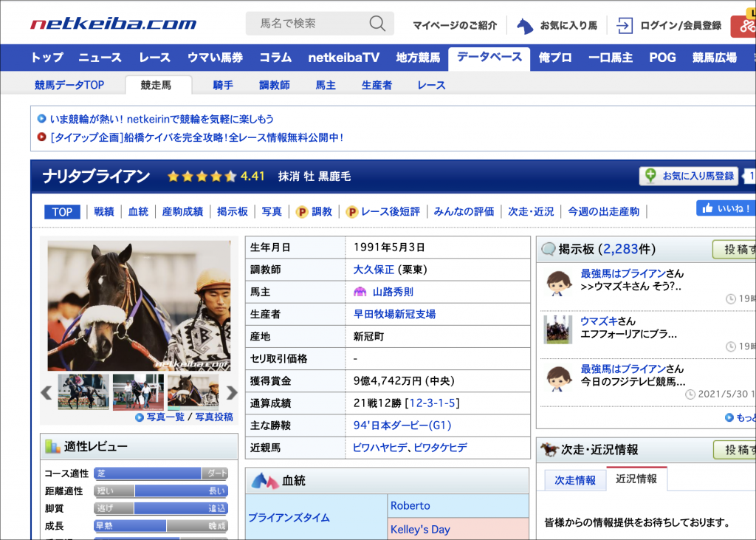Click the premium P icon beside 調教
Image resolution: width=756 pixels, height=540 pixels.
point(302,212)
